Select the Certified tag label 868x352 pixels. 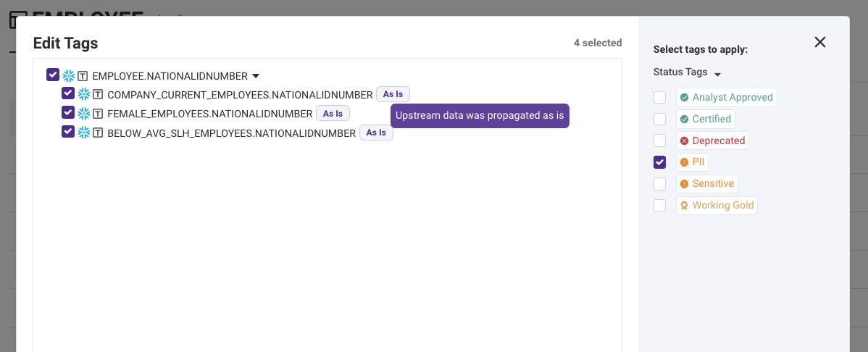point(706,119)
